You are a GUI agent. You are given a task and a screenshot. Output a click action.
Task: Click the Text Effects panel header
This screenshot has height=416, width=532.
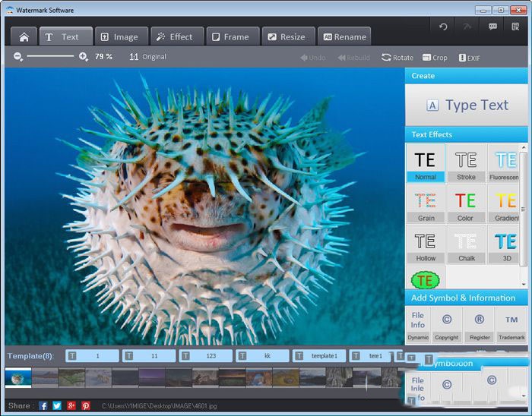[x=467, y=134]
